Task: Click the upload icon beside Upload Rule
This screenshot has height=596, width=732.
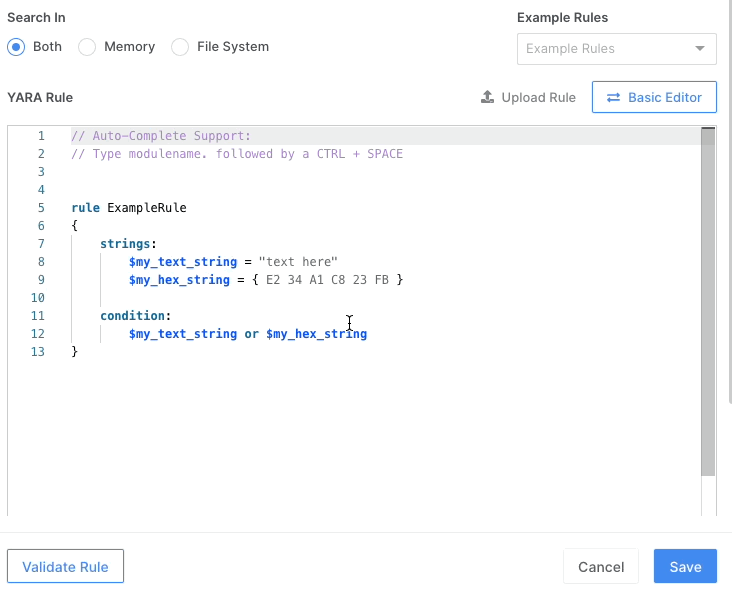Action: coord(487,97)
